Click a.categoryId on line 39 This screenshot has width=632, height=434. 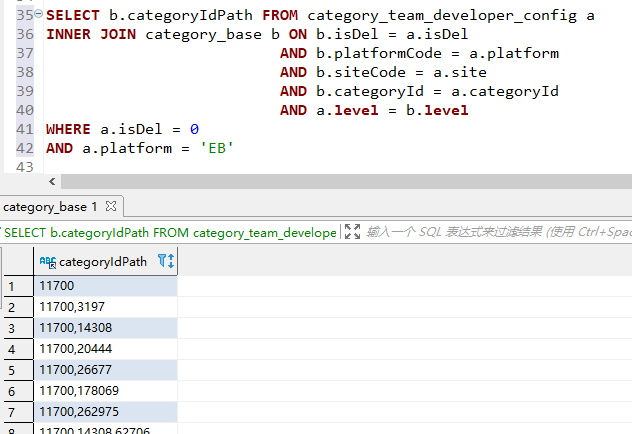click(505, 91)
